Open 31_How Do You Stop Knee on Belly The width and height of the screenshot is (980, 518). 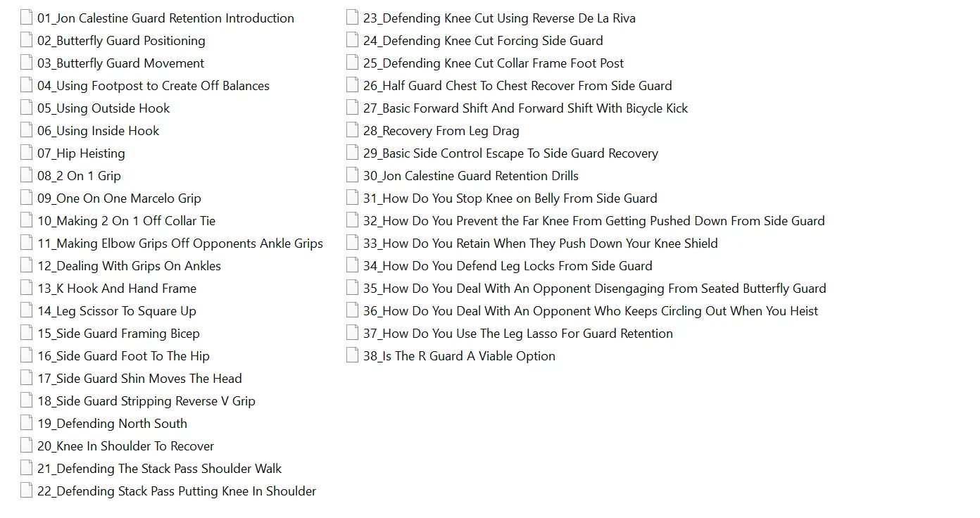(510, 198)
